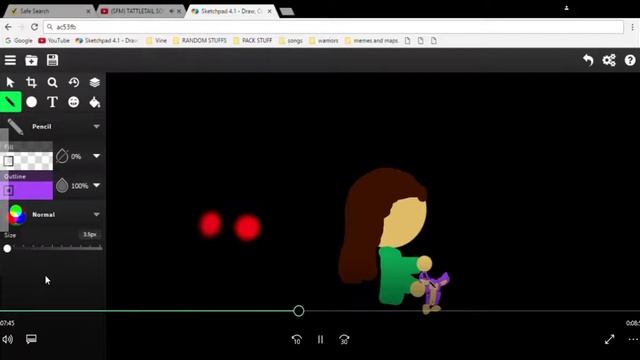Click the undo arrow icon
The image size is (640, 360).
[x=588, y=60]
